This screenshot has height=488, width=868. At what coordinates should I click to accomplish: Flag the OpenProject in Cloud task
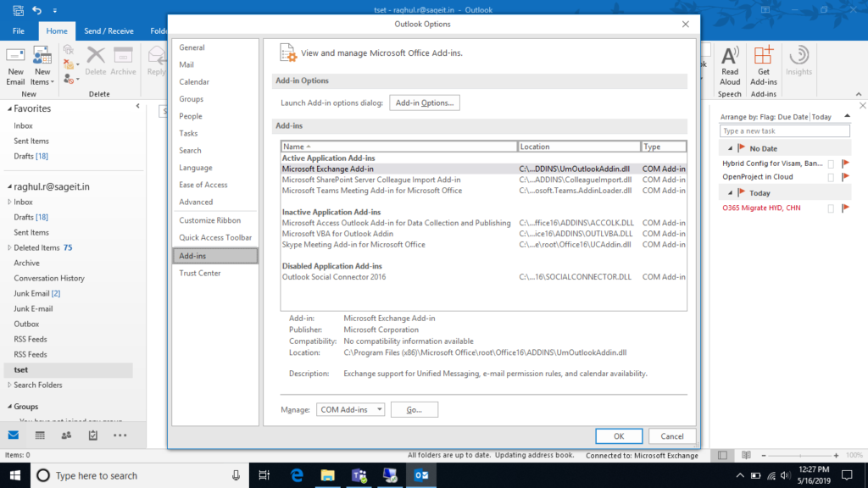click(845, 177)
